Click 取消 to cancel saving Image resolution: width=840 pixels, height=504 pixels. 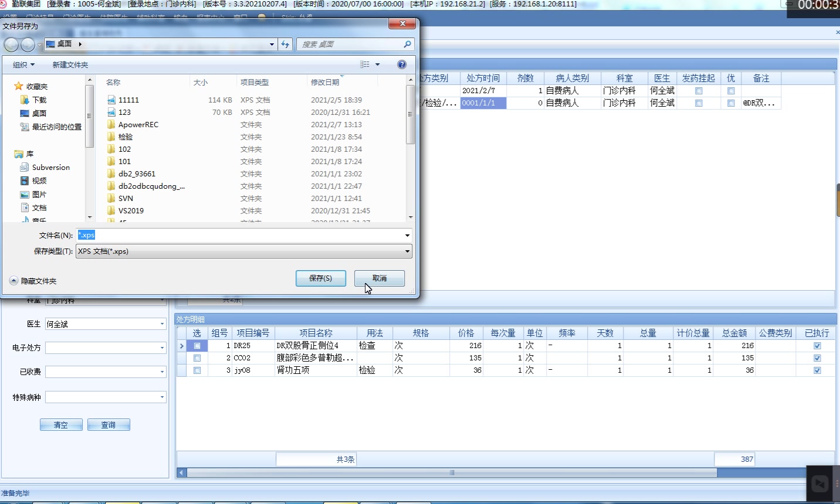pyautogui.click(x=380, y=278)
